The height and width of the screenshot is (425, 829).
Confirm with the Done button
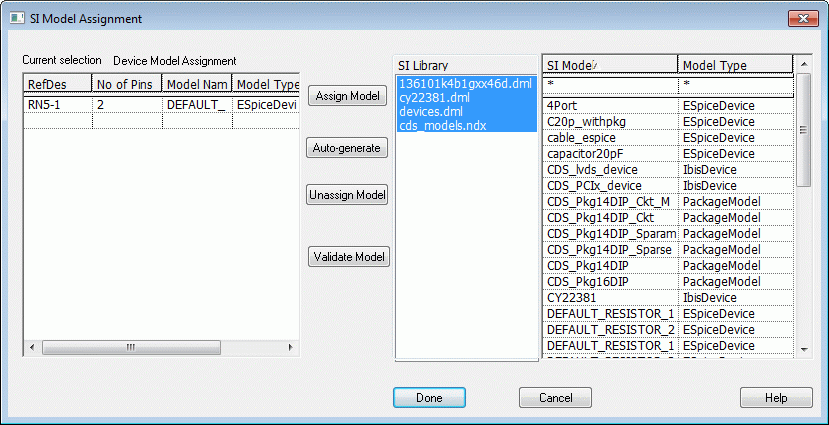click(x=429, y=397)
